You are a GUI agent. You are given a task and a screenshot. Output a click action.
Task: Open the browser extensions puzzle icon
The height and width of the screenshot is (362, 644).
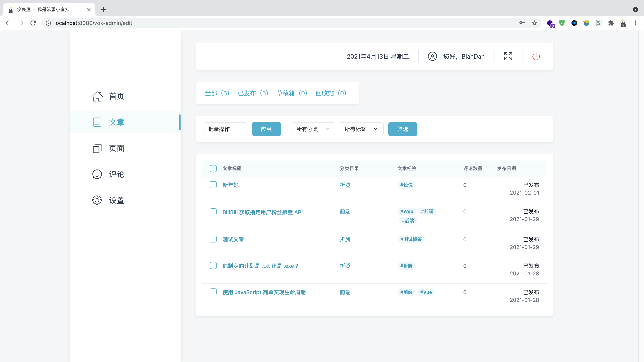tap(611, 23)
